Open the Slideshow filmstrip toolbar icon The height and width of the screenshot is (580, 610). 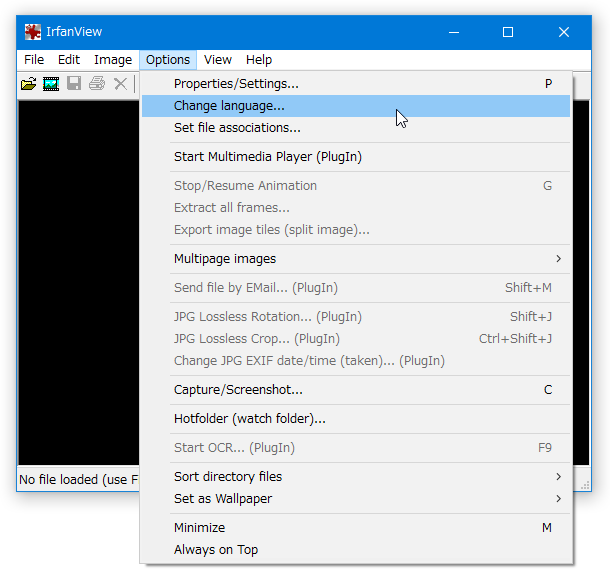(x=51, y=84)
